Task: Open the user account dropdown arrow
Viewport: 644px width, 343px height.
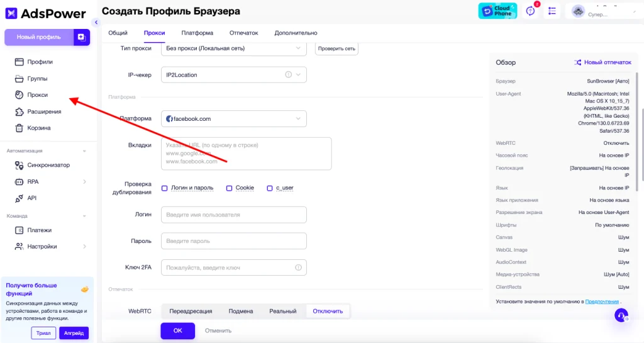Action: pos(635,13)
